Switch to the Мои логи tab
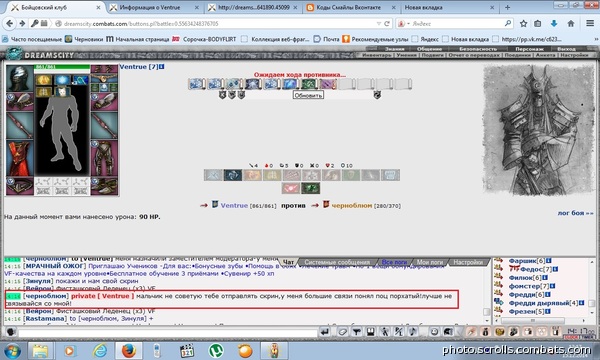This screenshot has height=360, width=600. click(x=430, y=262)
